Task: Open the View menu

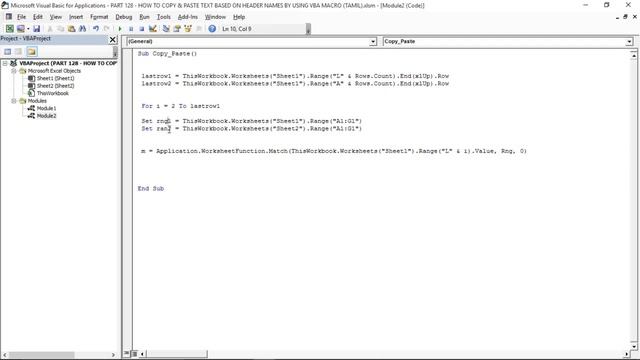Action: point(56,17)
